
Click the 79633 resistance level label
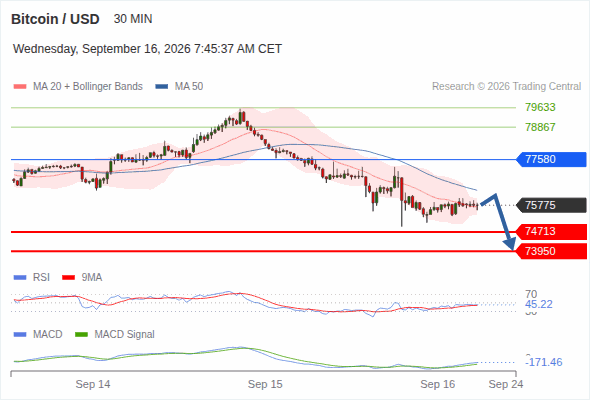pos(540,108)
